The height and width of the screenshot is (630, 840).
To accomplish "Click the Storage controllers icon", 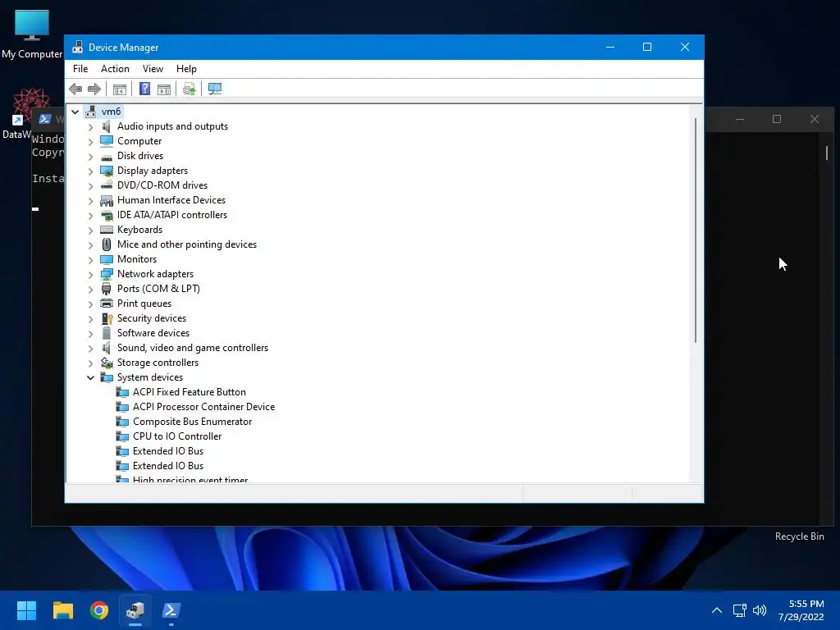I will click(x=107, y=363).
